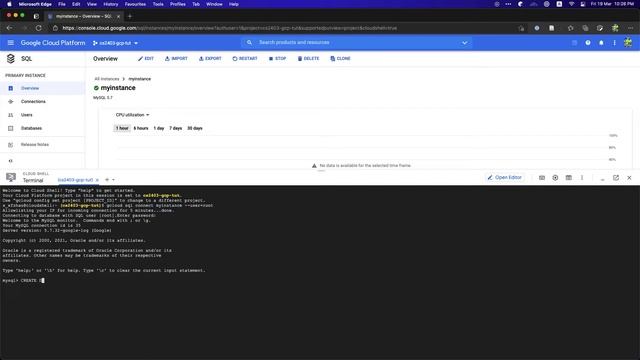The width and height of the screenshot is (640, 360).
Task: Select the 1 day time range
Action: click(159, 128)
